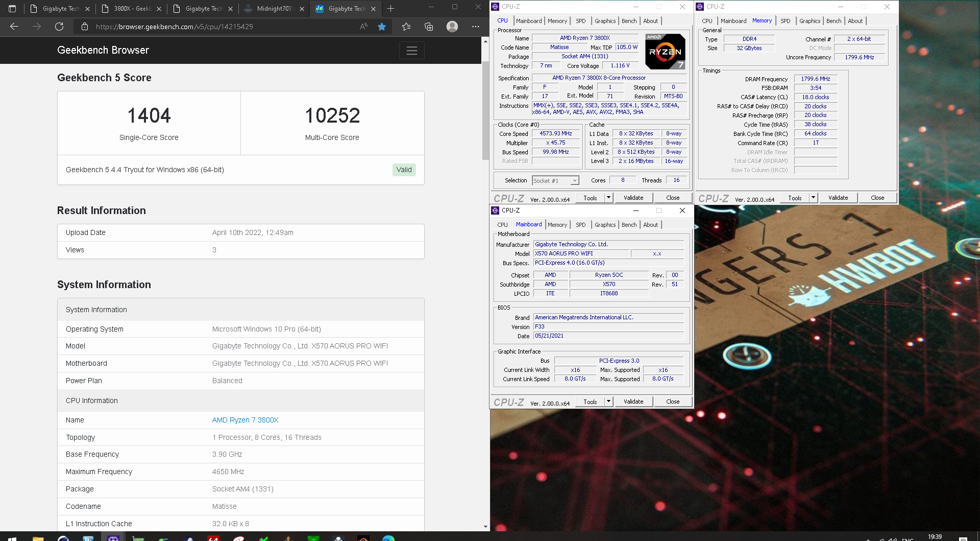Open the Socket #1 selection dropdown
Viewport: 980px width, 541px height.
[555, 180]
